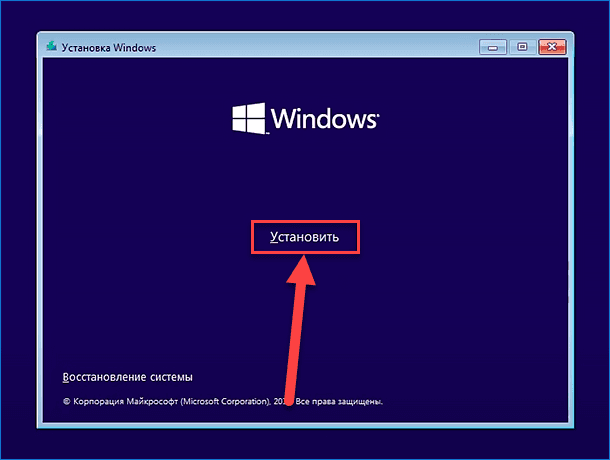Click the Установить install button
610x460 pixels.
click(305, 237)
